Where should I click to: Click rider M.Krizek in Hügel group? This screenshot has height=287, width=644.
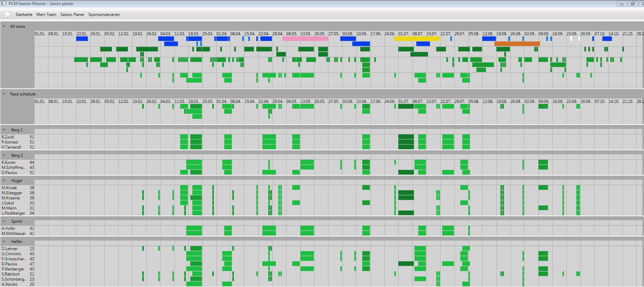tap(9, 188)
